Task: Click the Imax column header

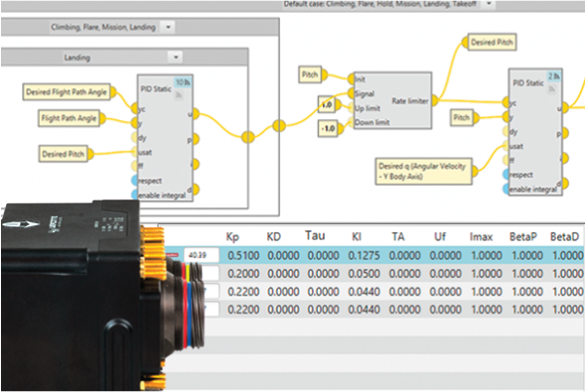Action: (x=481, y=237)
